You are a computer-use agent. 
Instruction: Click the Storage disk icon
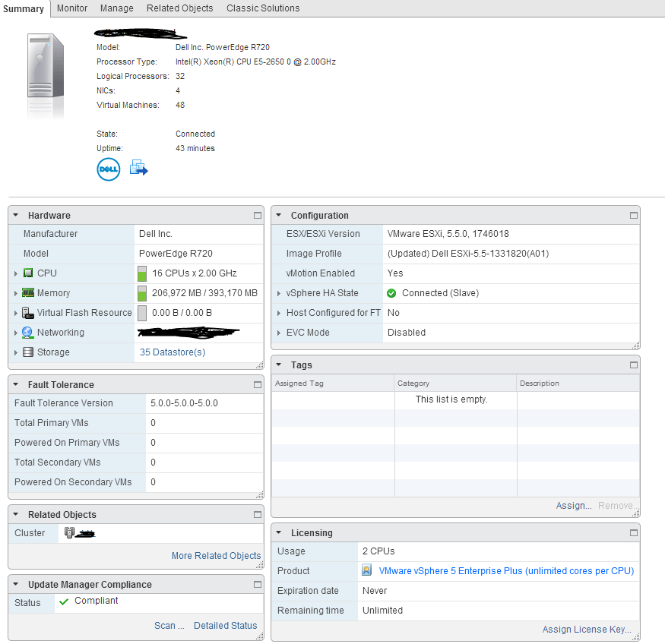28,352
